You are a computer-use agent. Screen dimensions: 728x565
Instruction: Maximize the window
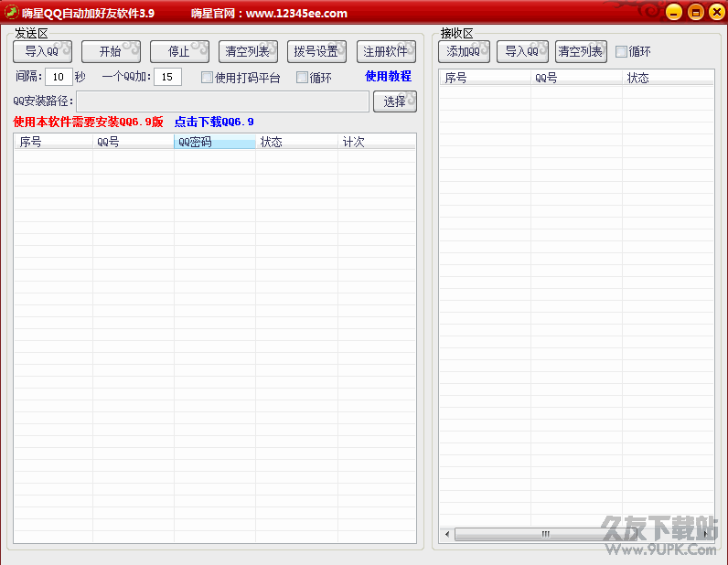pyautogui.click(x=695, y=13)
